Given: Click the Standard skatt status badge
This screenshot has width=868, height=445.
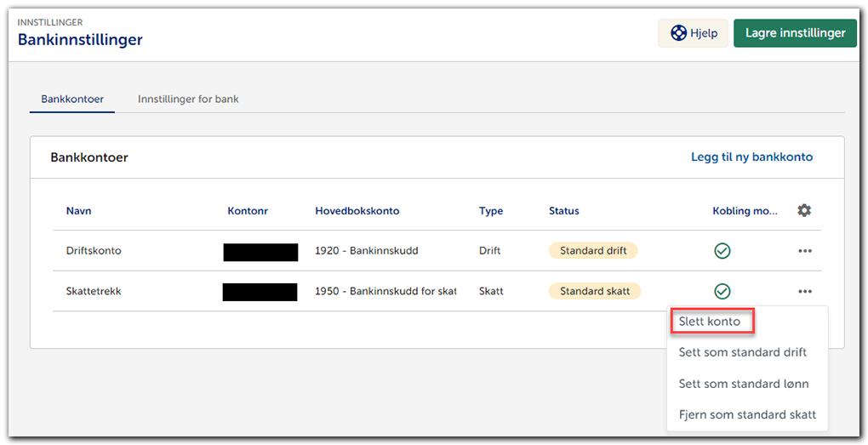Looking at the screenshot, I should tap(595, 291).
